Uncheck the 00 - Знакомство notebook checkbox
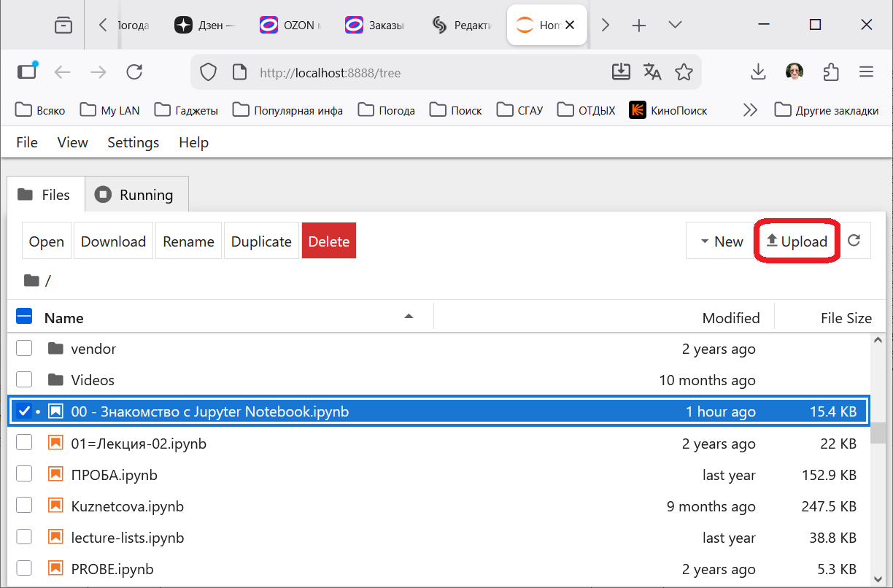This screenshot has width=893, height=588. coord(24,411)
